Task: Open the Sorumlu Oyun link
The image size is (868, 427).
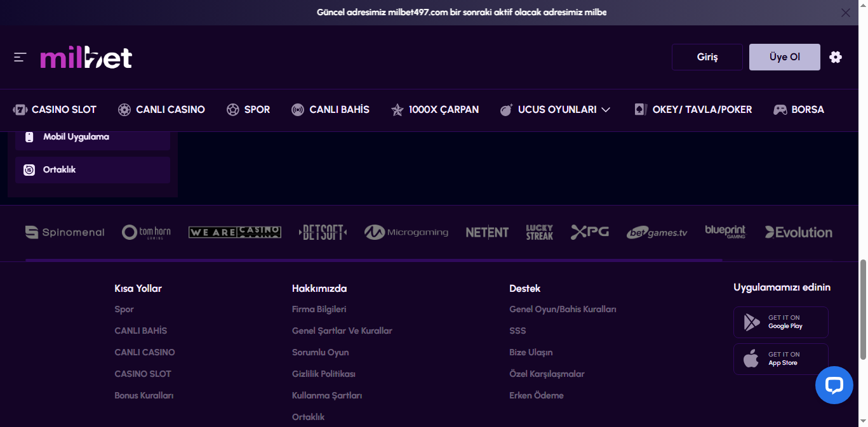Action: coord(321,353)
